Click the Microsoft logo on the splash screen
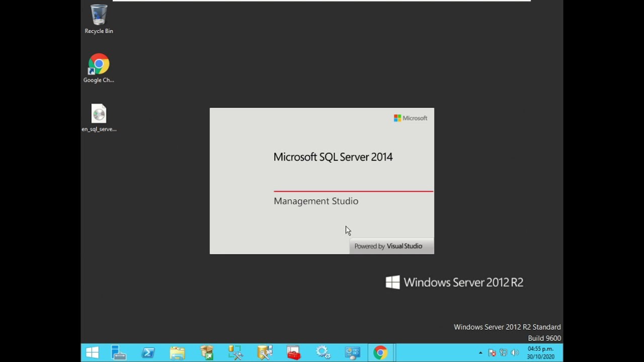Screen dimensions: 644x362 411,118
